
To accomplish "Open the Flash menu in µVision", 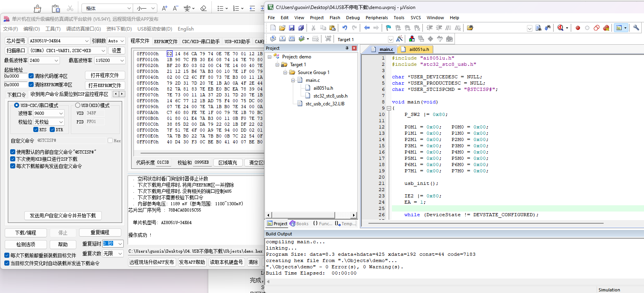I will 335,18.
